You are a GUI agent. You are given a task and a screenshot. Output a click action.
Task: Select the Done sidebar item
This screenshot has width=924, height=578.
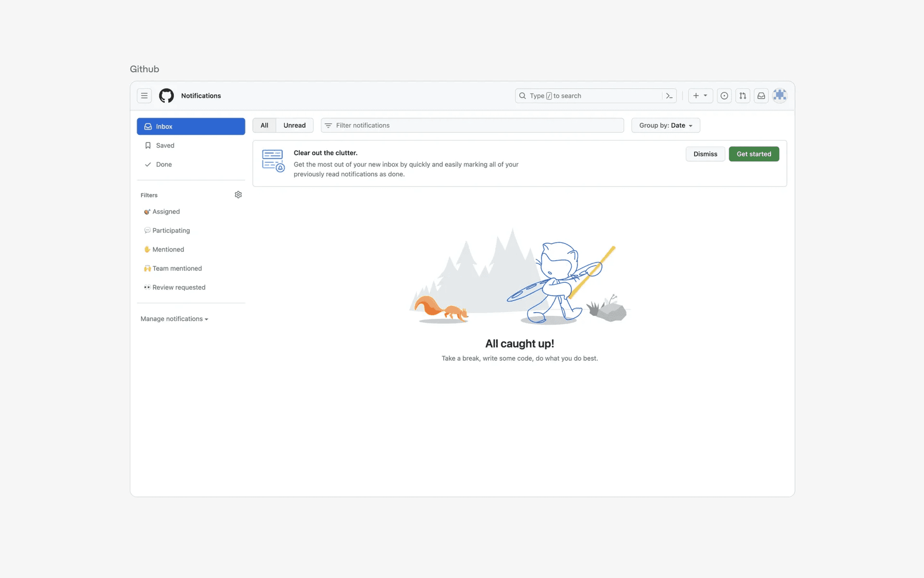pyautogui.click(x=164, y=164)
